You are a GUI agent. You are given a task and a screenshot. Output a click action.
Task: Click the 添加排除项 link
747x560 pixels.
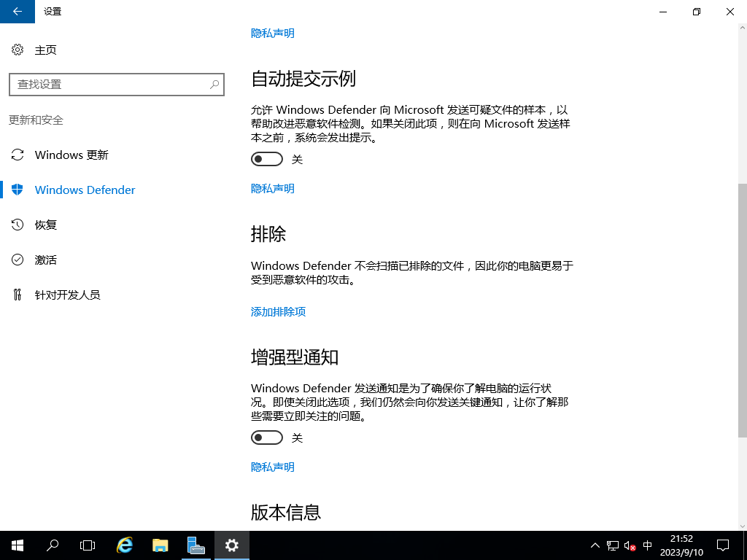click(x=278, y=312)
